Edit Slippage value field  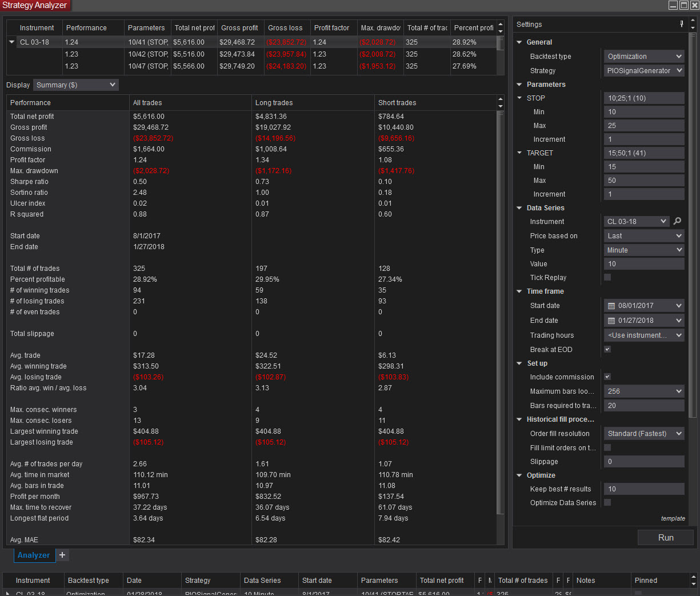644,462
